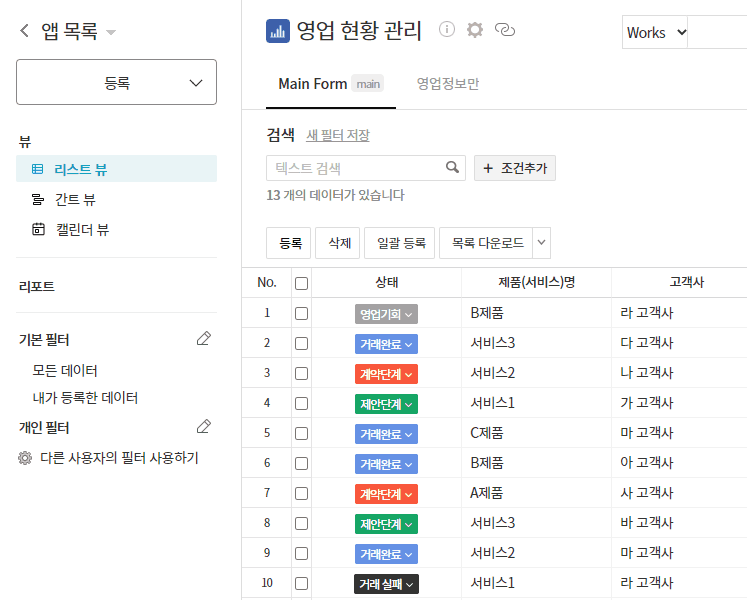Switch to the 영업정보만 tab
The height and width of the screenshot is (600, 747).
(448, 84)
